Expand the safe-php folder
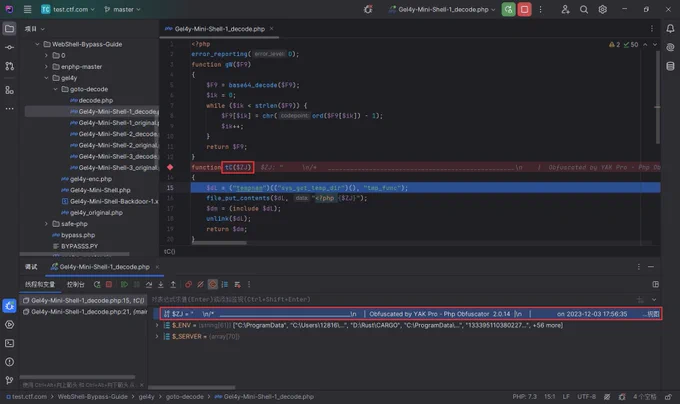The height and width of the screenshot is (404, 680). [46, 224]
